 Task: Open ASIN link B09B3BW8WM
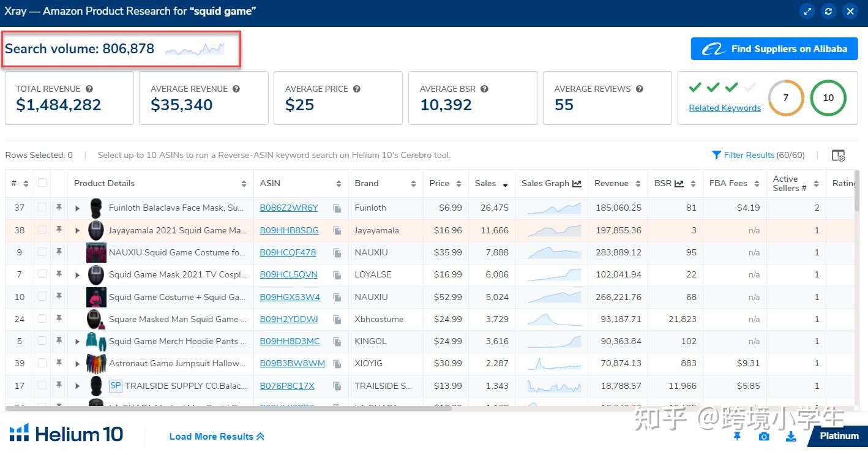292,363
